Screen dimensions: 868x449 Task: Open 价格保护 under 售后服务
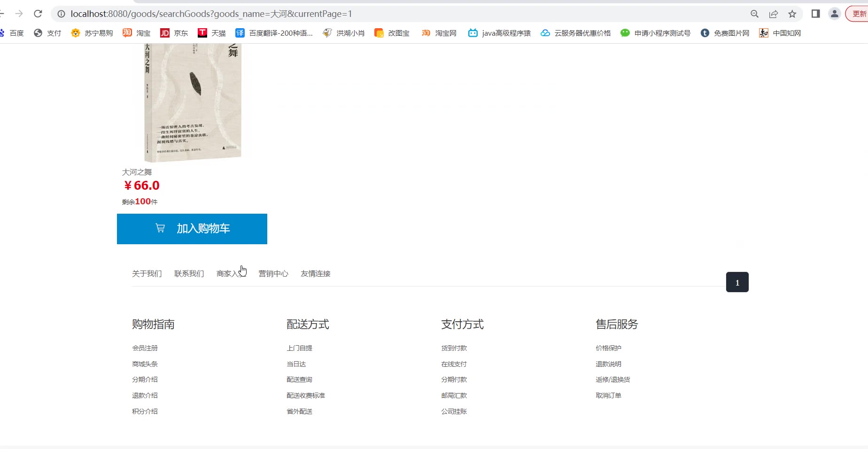609,348
